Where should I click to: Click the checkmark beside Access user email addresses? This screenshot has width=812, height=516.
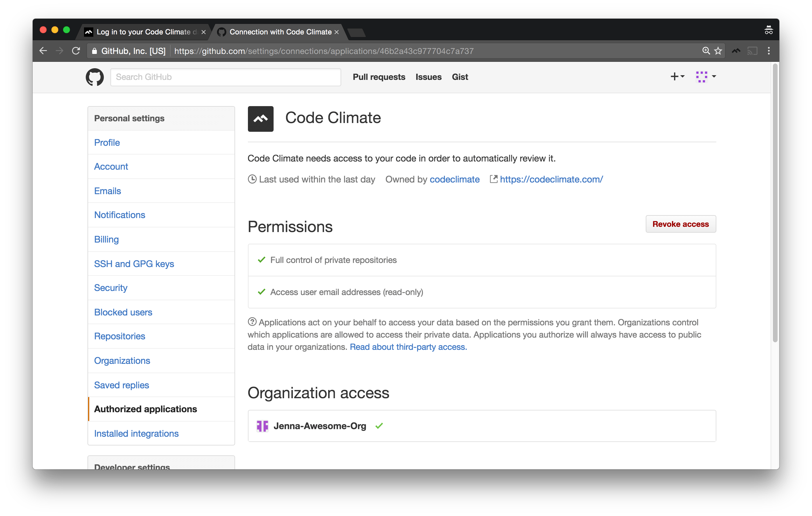261,292
